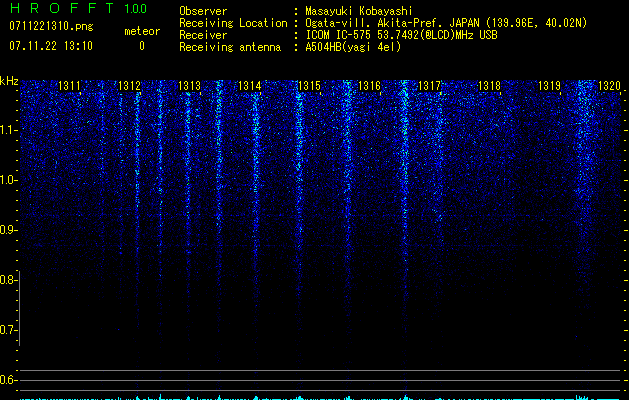This screenshot has height=400, width=629.
Task: Click the timestamp 07.11.22 13:10
Action: point(51,46)
